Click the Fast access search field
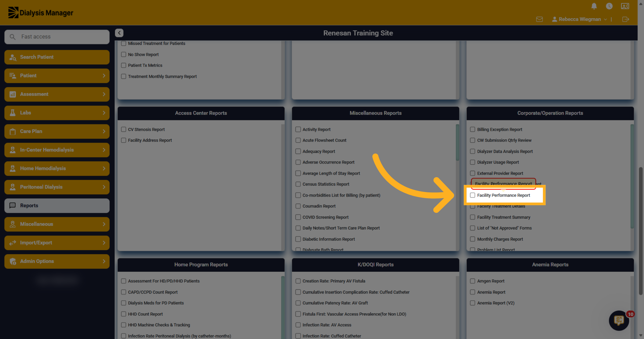 pos(57,37)
